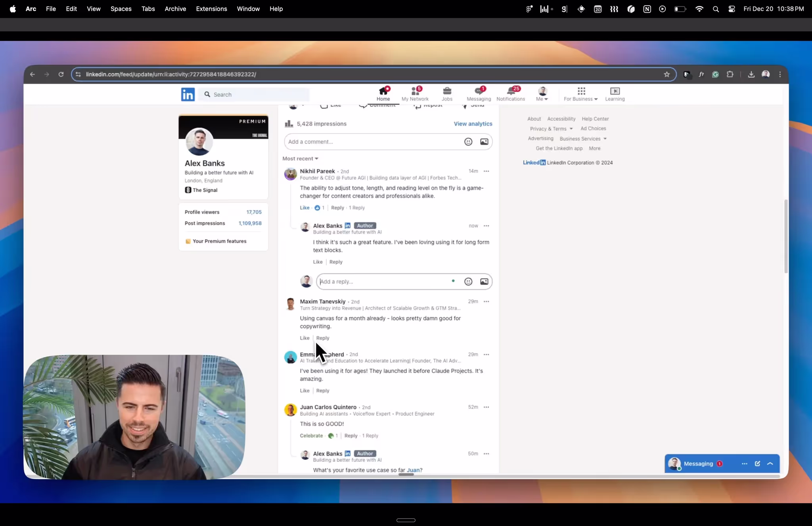Viewport: 812px width, 526px height.
Task: Open Alex Banks sidebar profile name
Action: (205, 163)
